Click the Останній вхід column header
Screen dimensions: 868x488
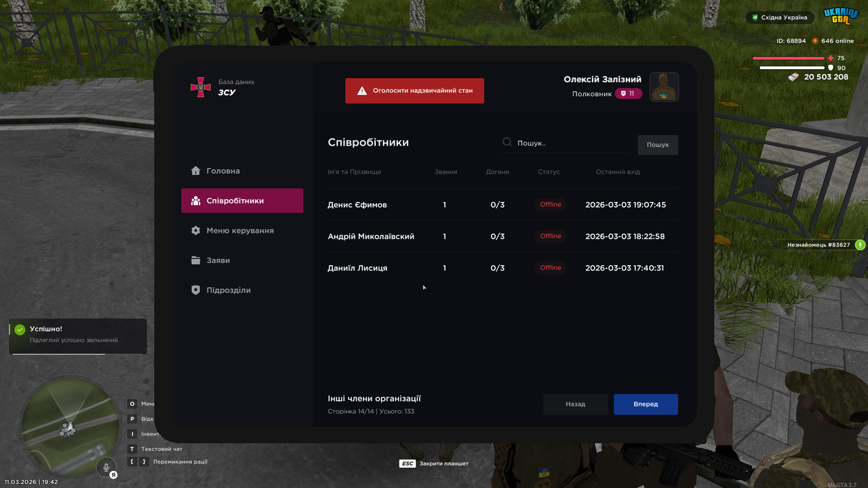coord(618,172)
